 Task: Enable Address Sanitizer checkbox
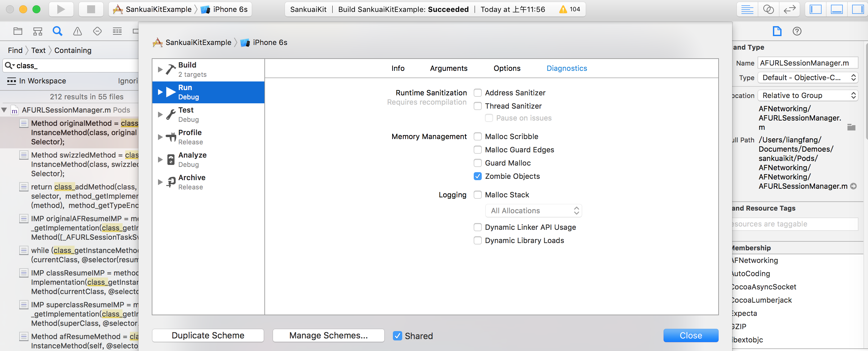coord(477,93)
